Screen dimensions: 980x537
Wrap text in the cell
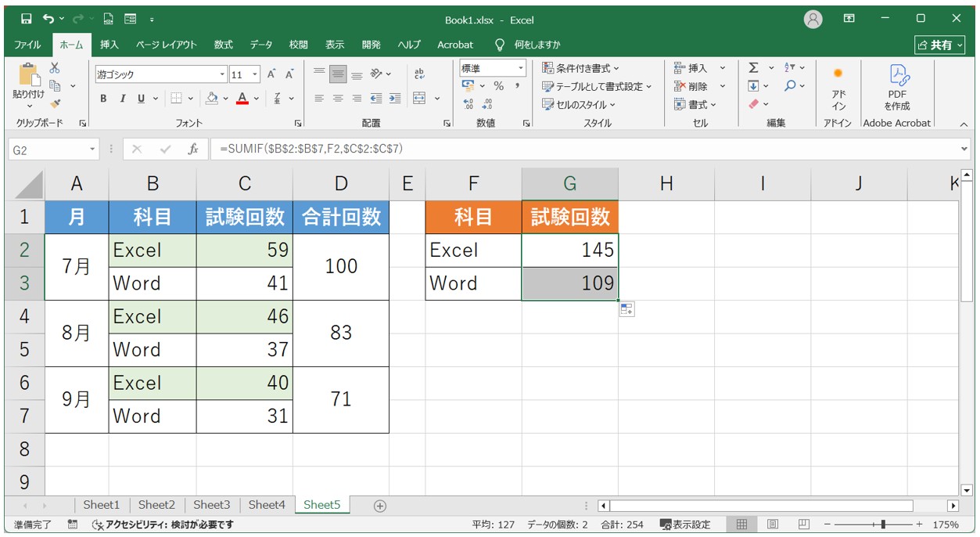[419, 74]
